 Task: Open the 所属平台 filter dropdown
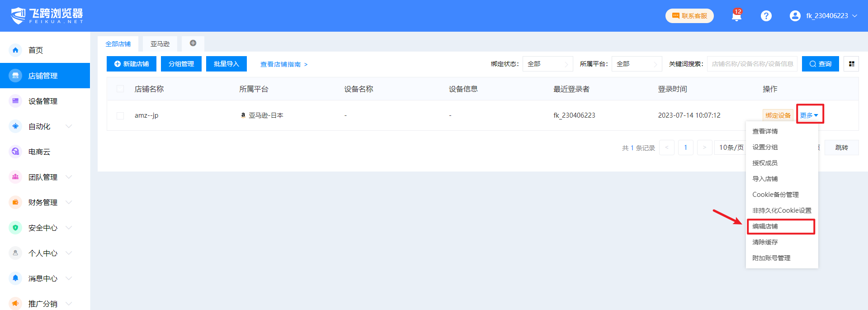click(x=636, y=64)
